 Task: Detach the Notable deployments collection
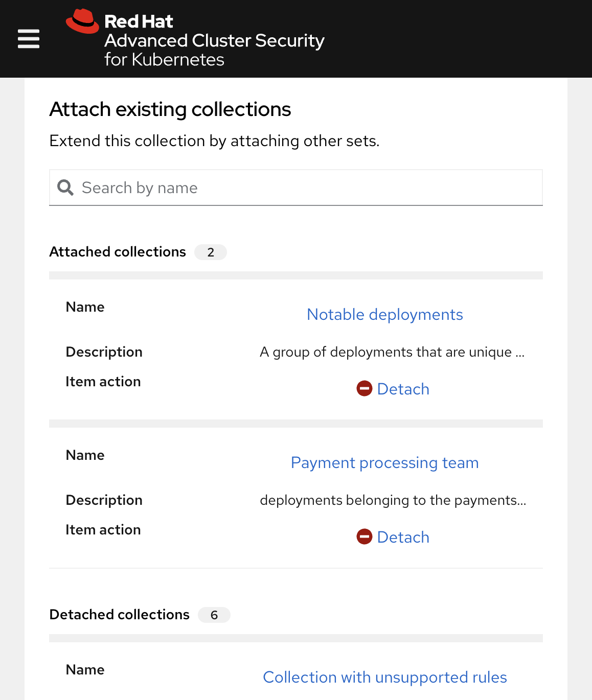click(393, 389)
